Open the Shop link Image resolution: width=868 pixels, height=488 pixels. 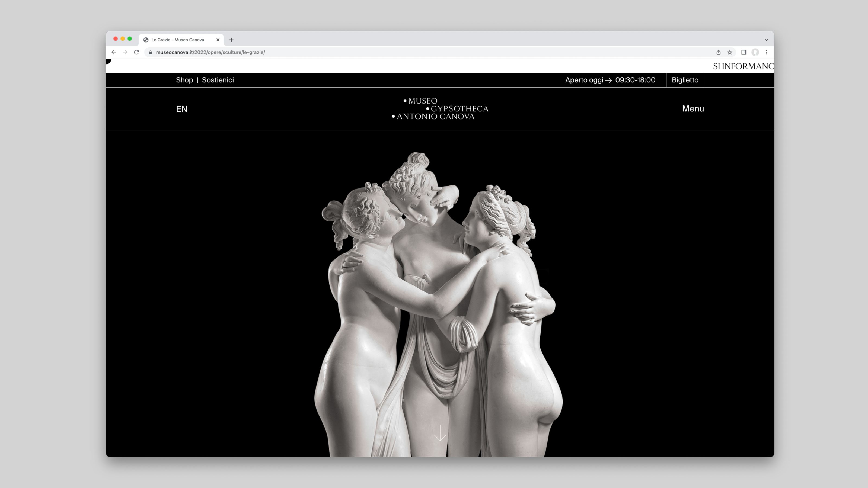click(x=184, y=80)
